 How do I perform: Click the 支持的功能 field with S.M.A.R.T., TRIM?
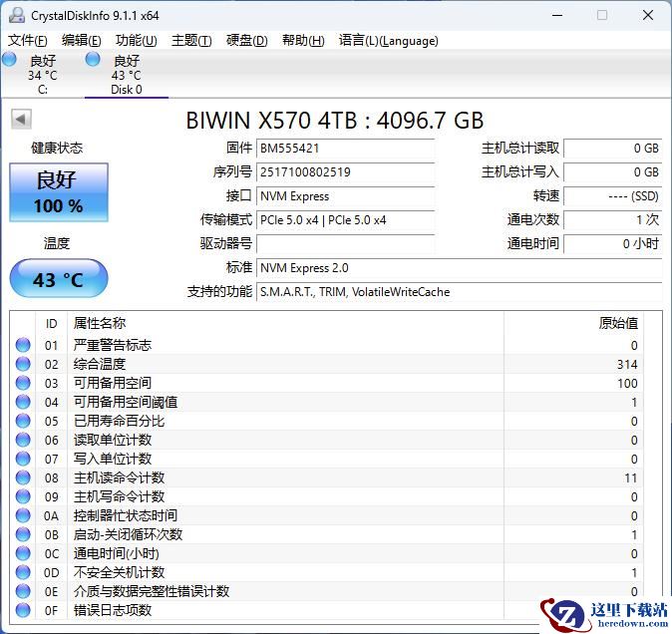point(459,292)
